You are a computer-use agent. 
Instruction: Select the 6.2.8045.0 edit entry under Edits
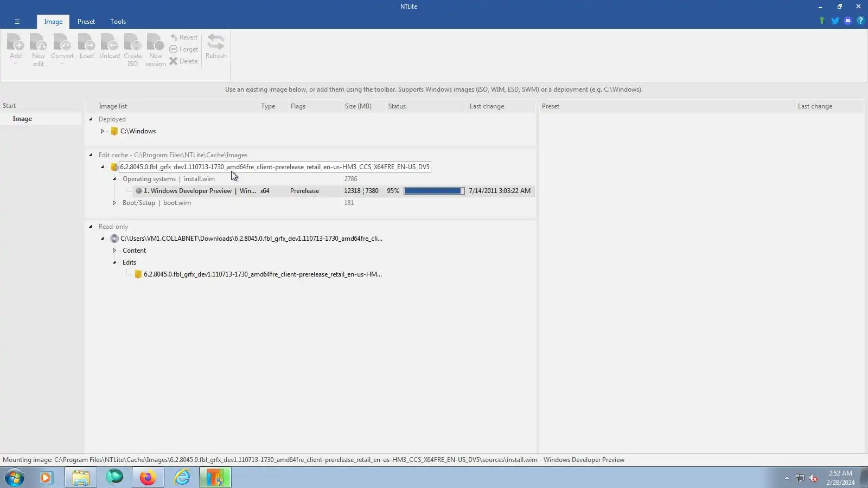coord(263,274)
